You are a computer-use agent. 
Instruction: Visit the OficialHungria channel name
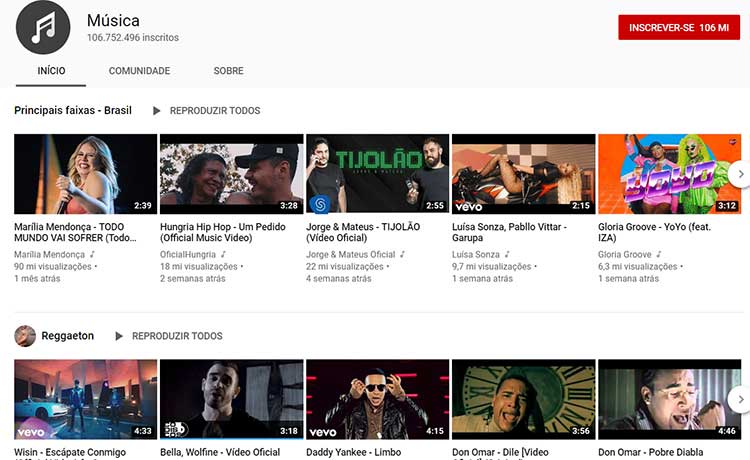[x=188, y=254]
